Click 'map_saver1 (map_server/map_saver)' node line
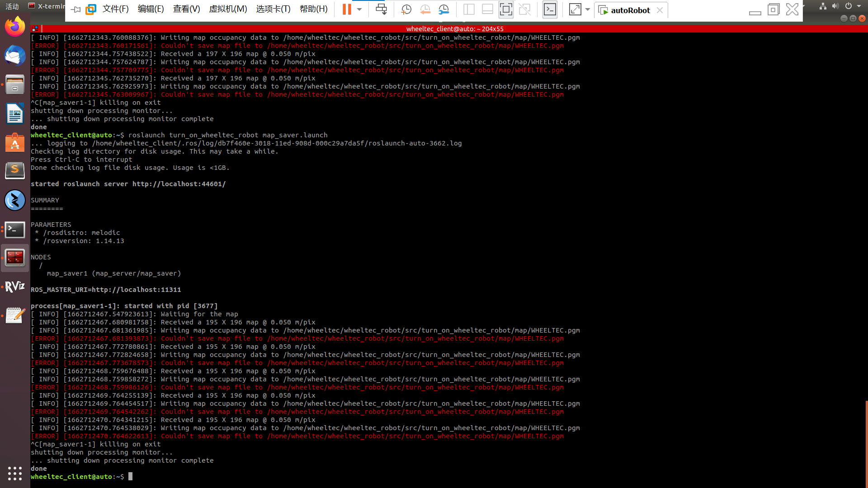868x488 pixels. pyautogui.click(x=114, y=273)
